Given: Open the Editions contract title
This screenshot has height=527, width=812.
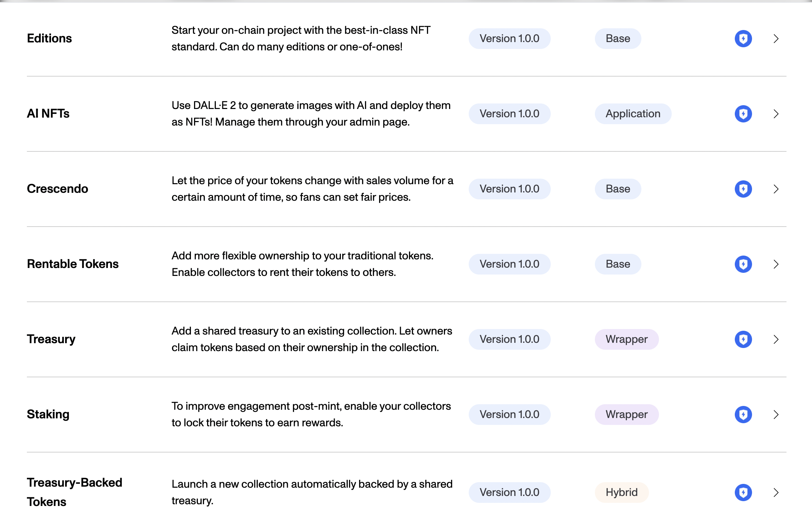Looking at the screenshot, I should tap(49, 38).
